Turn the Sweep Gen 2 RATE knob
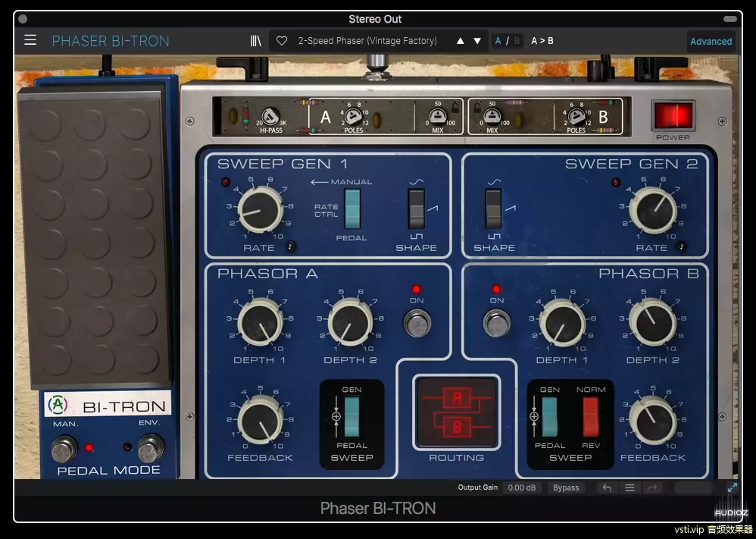Image resolution: width=756 pixels, height=539 pixels. 653,210
